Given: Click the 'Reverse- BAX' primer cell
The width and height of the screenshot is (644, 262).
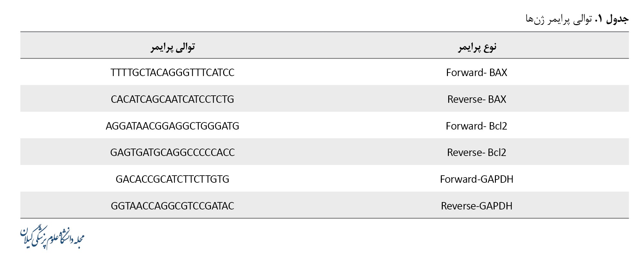Looking at the screenshot, I should (477, 99).
